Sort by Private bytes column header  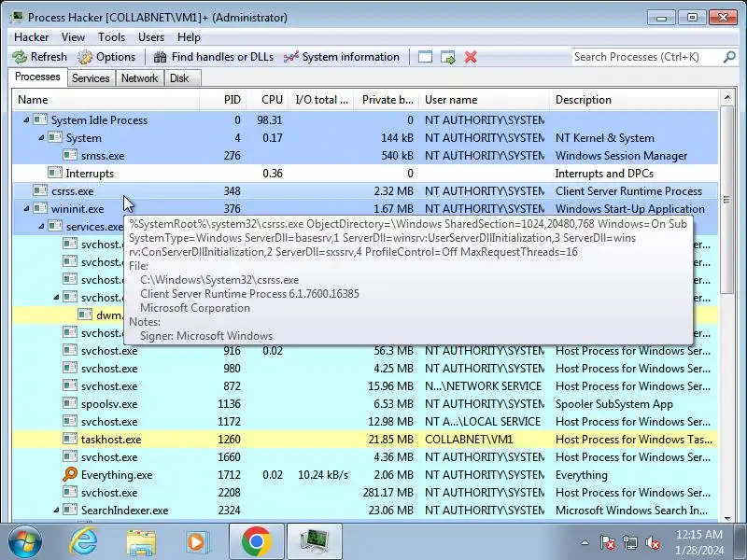(x=387, y=100)
